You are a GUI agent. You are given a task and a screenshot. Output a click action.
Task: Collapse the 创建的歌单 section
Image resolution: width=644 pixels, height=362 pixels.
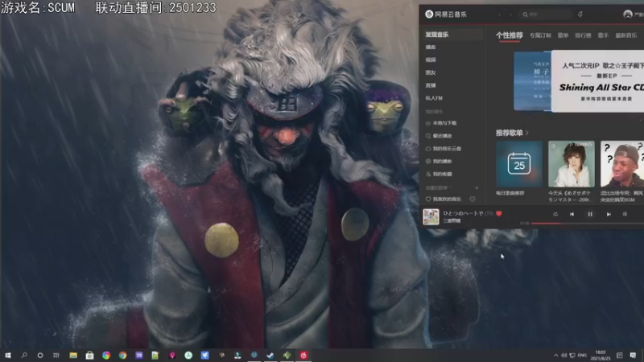tap(438, 187)
